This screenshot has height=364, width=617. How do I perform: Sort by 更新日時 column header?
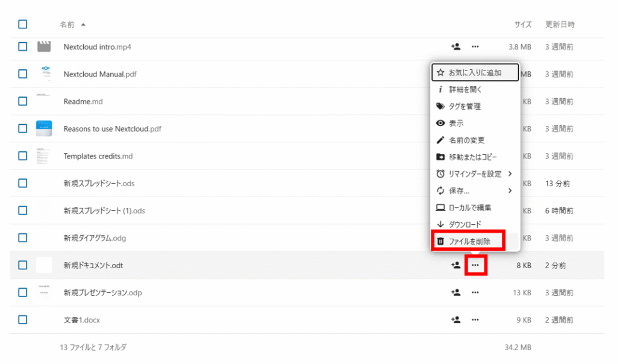tap(560, 25)
